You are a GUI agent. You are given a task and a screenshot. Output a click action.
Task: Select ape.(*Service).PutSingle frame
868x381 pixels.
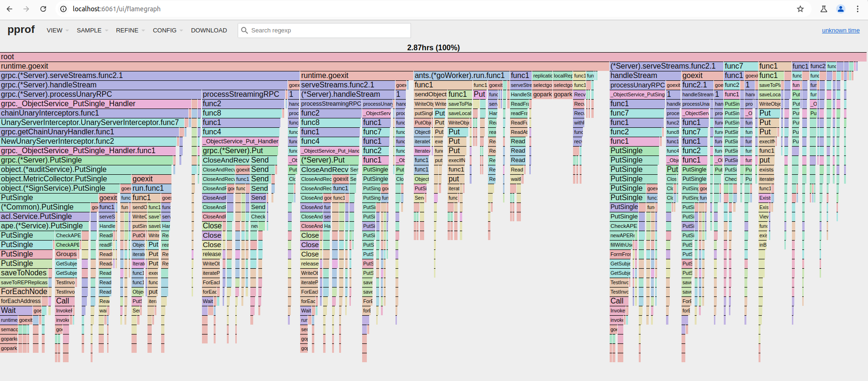click(45, 226)
